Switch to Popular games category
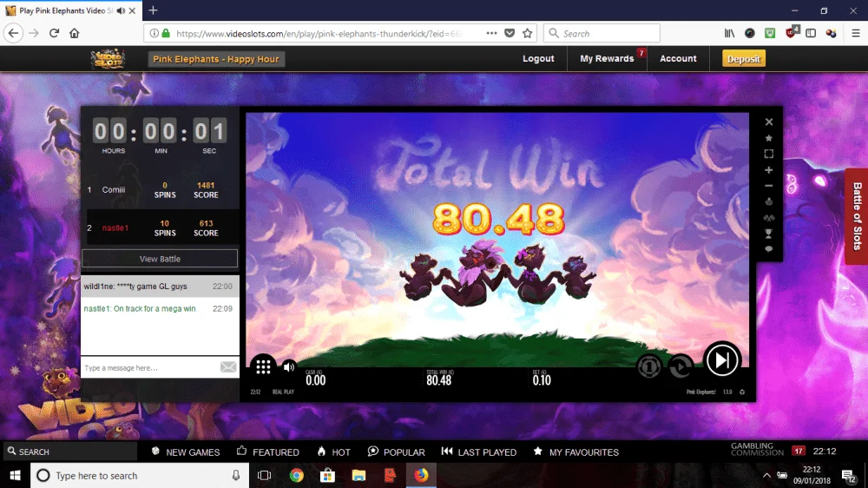This screenshot has height=488, width=868. coord(397,452)
